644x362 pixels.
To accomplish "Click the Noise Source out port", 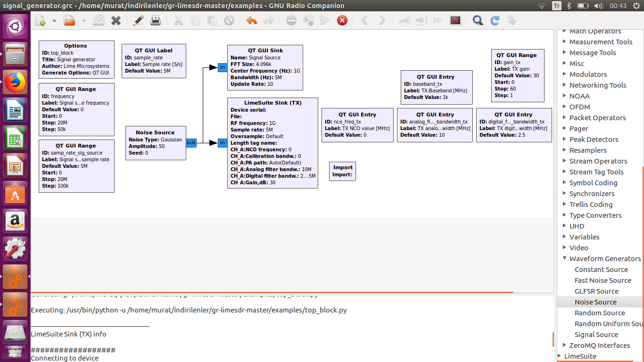I will click(x=191, y=143).
